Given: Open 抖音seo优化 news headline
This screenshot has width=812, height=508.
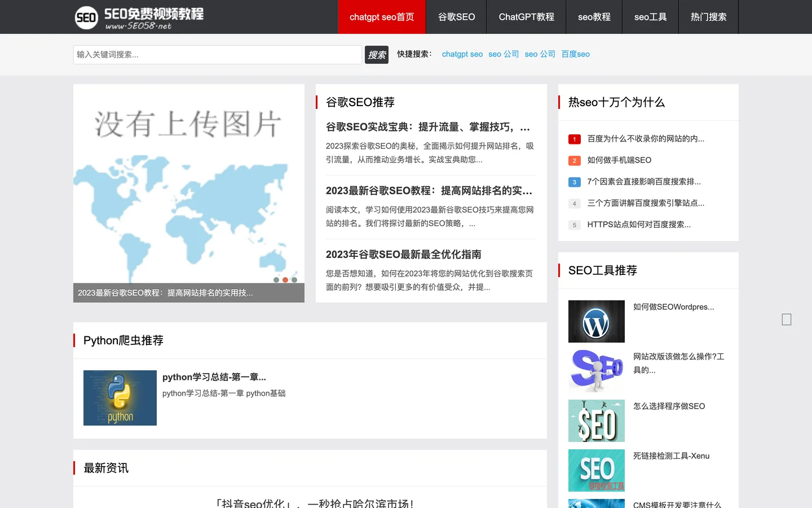Looking at the screenshot, I should tap(315, 503).
